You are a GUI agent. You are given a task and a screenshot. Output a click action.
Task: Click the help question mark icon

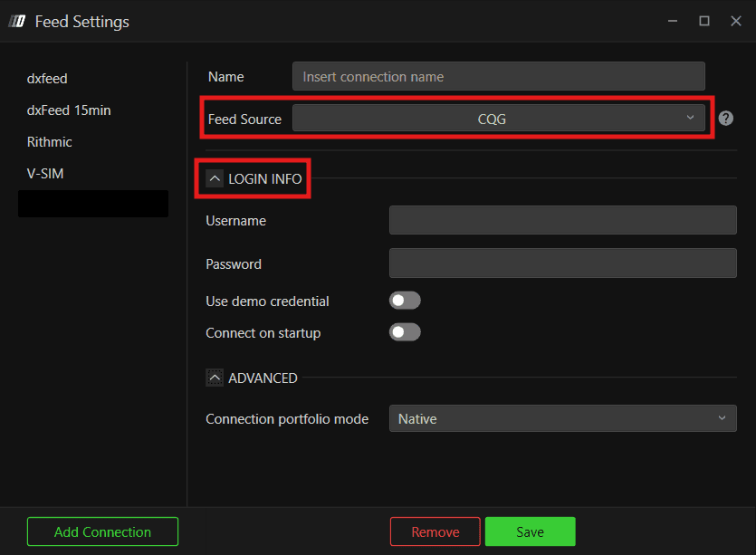725,118
